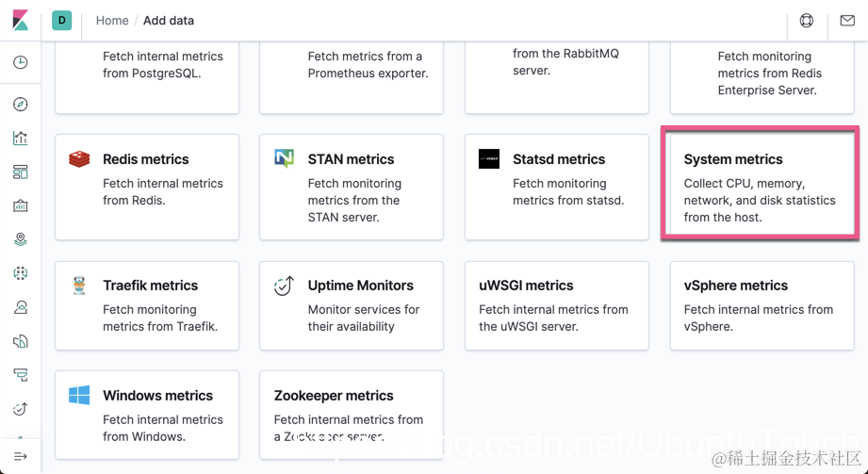Click the Traefik metrics card
The image size is (868, 474).
tap(147, 305)
